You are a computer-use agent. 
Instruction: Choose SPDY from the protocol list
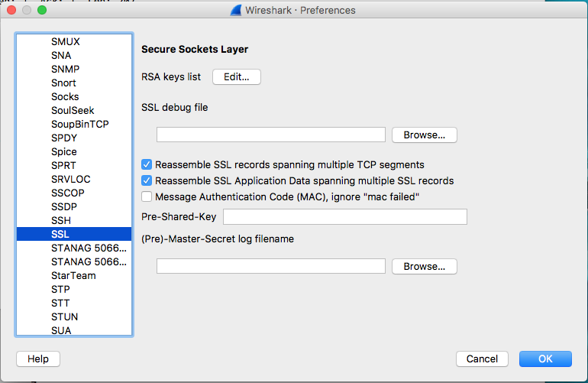pyautogui.click(x=64, y=138)
